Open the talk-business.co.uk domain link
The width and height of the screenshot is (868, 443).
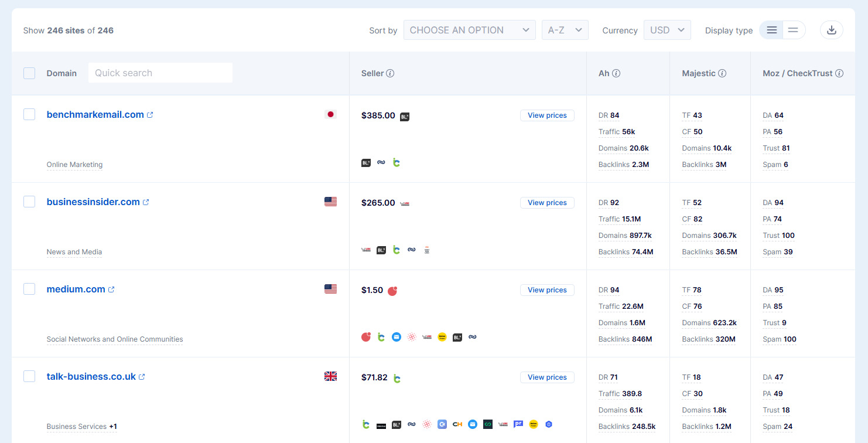click(x=91, y=377)
